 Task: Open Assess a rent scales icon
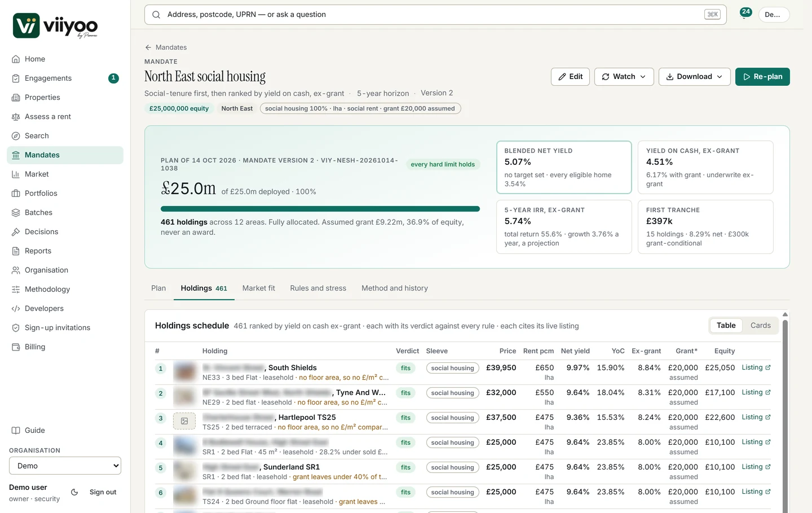tap(16, 117)
